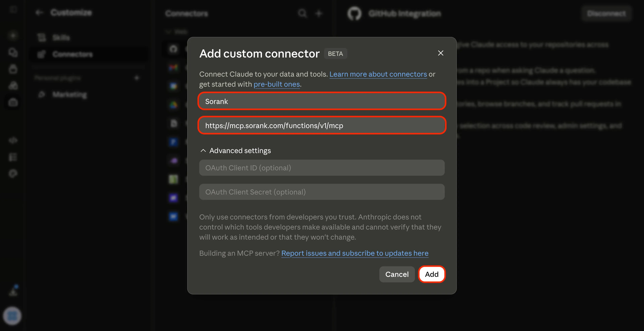Select GitHub connector in list
The image size is (644, 331).
tap(173, 49)
